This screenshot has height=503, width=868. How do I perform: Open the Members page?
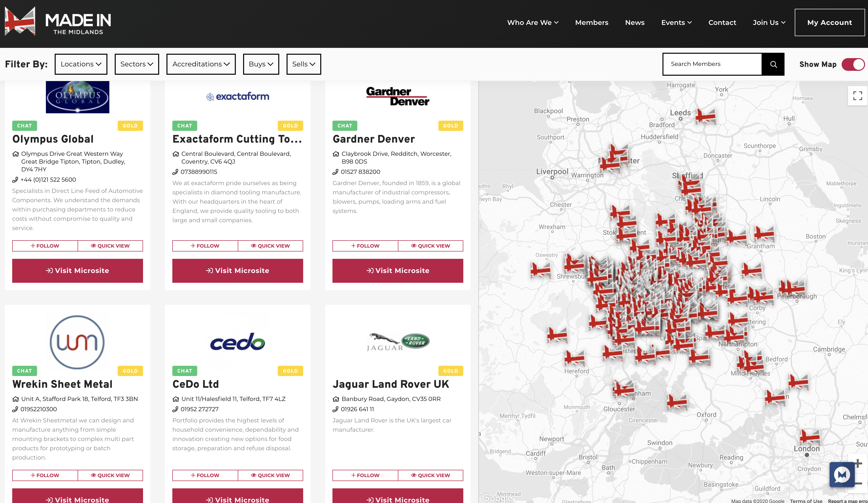[x=591, y=22]
